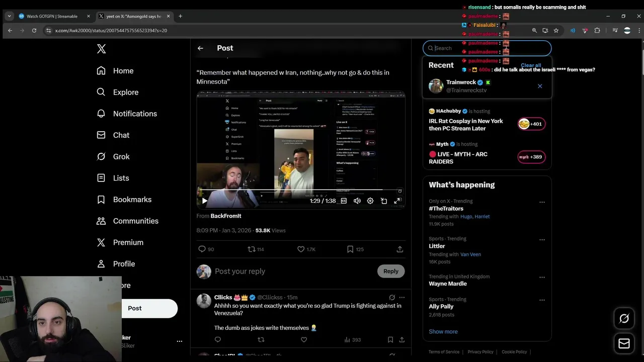This screenshot has width=644, height=362.
Task: Open more options for Wayne Mardle trend
Action: click(542, 277)
